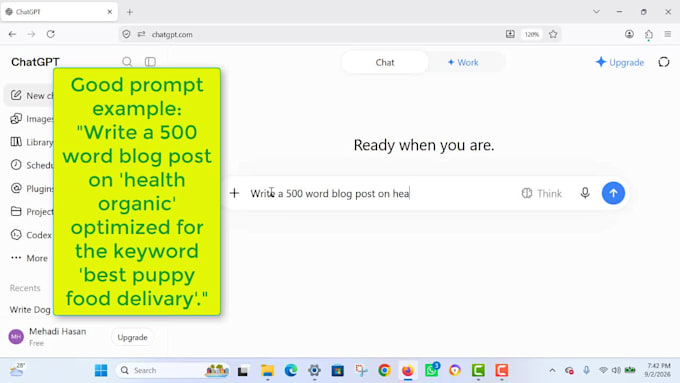The height and width of the screenshot is (383, 680).
Task: Open Mehadi Hasan account menu
Action: pos(48,337)
